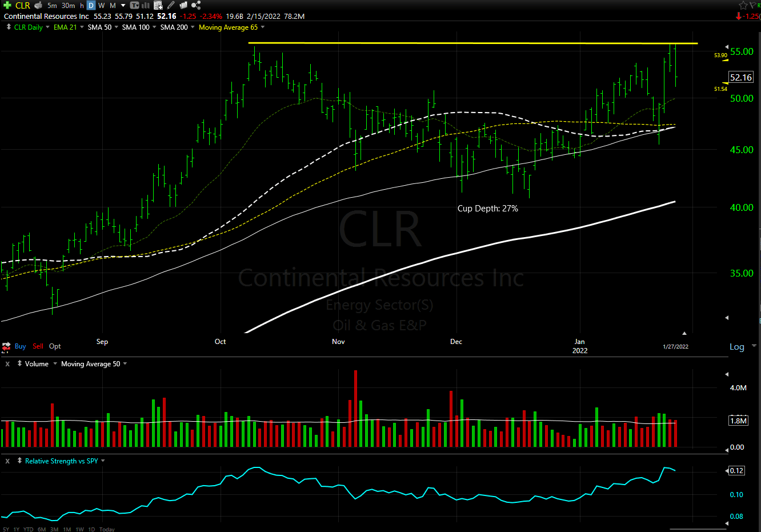Click the red/white trade arrows icon near Buy

[x=6, y=346]
